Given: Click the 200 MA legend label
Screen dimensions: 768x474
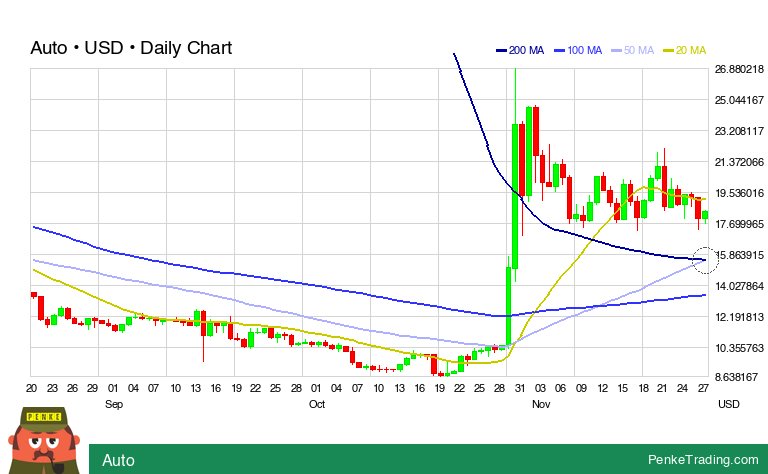Looking at the screenshot, I should 527,50.
